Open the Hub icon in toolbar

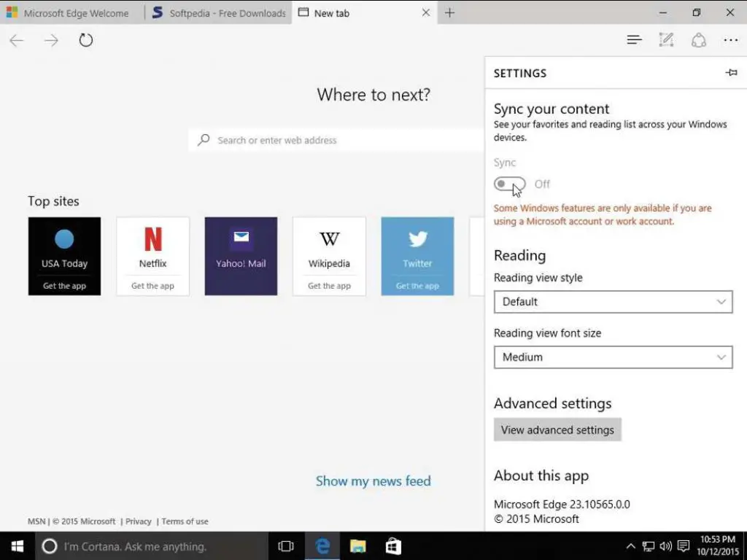[634, 40]
